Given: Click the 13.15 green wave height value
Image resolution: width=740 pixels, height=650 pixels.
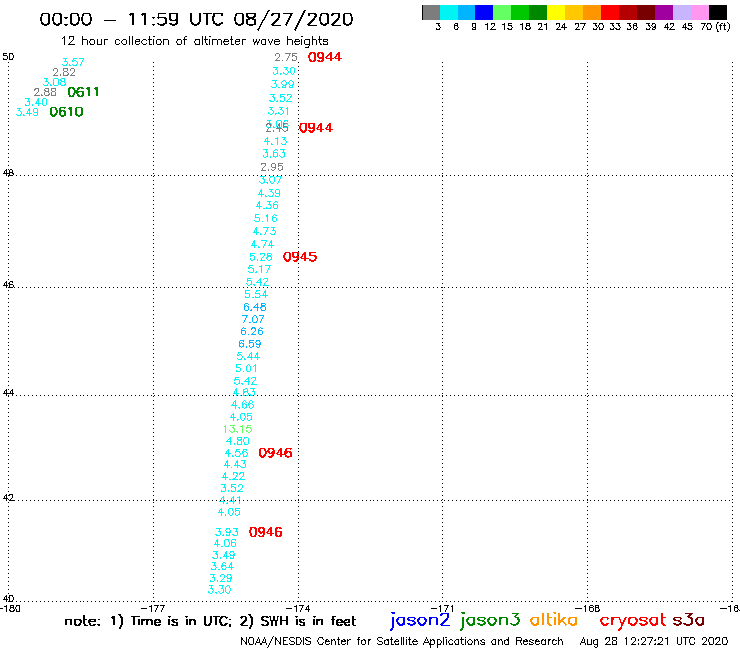Looking at the screenshot, I should [x=237, y=429].
